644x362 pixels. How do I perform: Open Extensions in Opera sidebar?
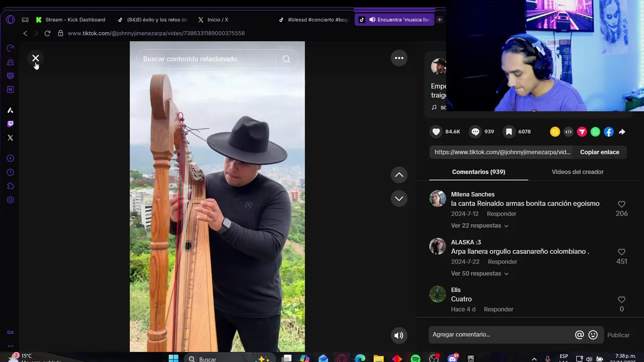pyautogui.click(x=10, y=186)
